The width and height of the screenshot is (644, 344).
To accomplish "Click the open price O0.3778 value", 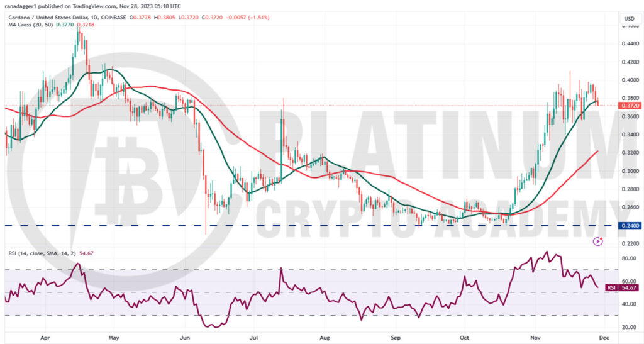I will (139, 18).
